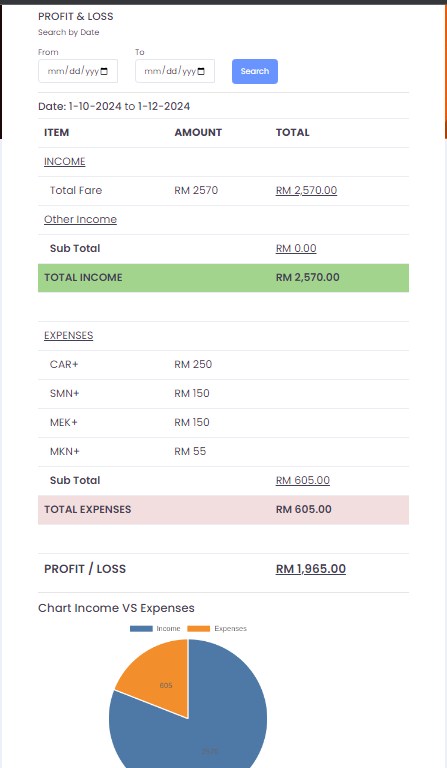This screenshot has width=447, height=768.
Task: Open the RM 0.00 other income subtotal
Action: tap(296, 248)
